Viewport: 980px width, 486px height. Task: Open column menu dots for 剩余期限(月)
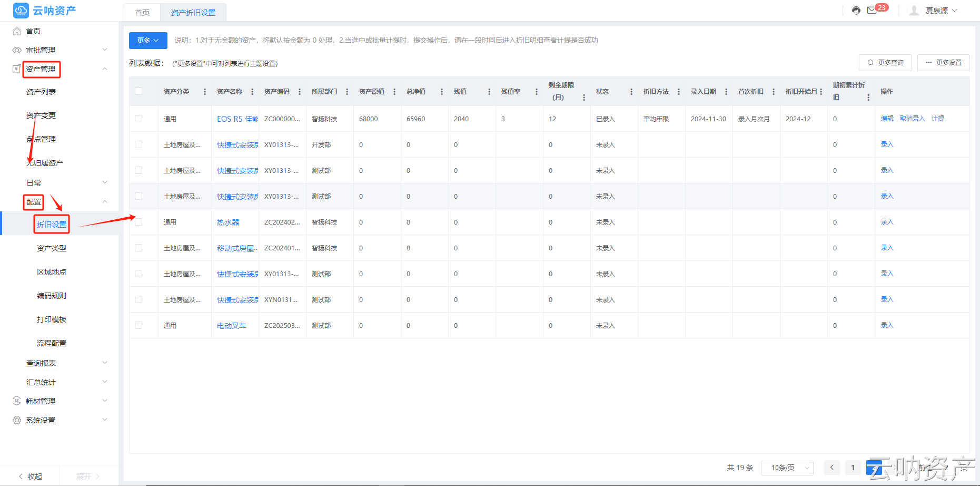tap(584, 98)
